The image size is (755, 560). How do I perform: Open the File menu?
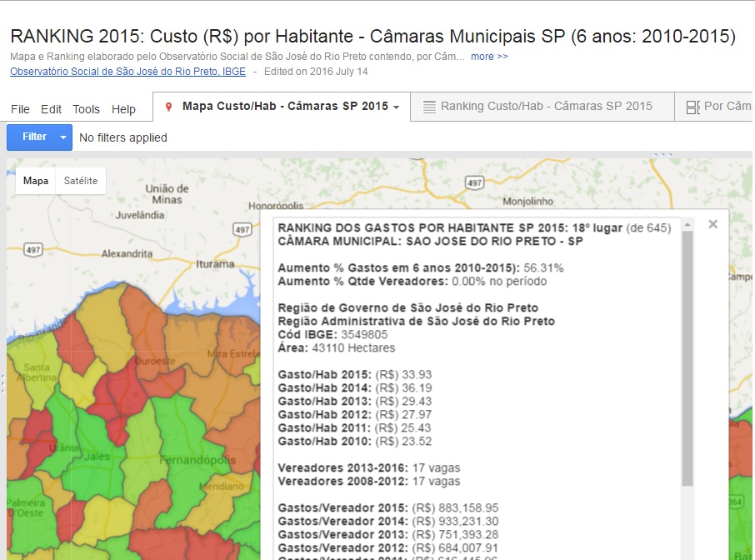pos(20,109)
